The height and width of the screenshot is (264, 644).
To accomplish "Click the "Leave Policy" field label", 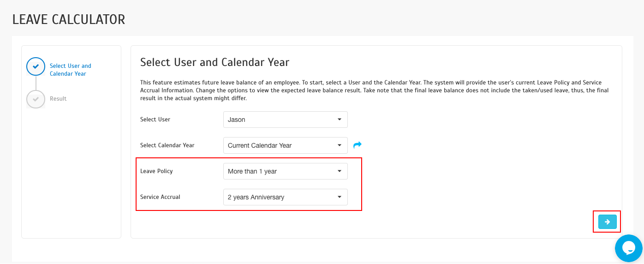I will point(156,171).
